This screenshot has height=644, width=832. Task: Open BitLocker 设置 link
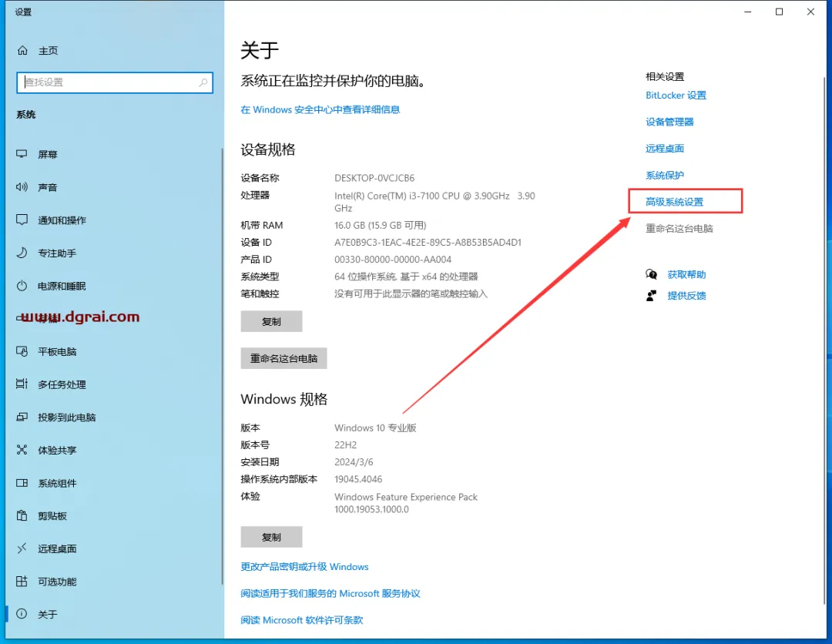coord(676,96)
